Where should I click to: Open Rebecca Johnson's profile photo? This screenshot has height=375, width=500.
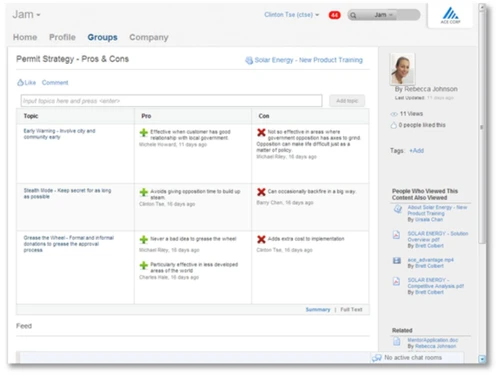[402, 69]
